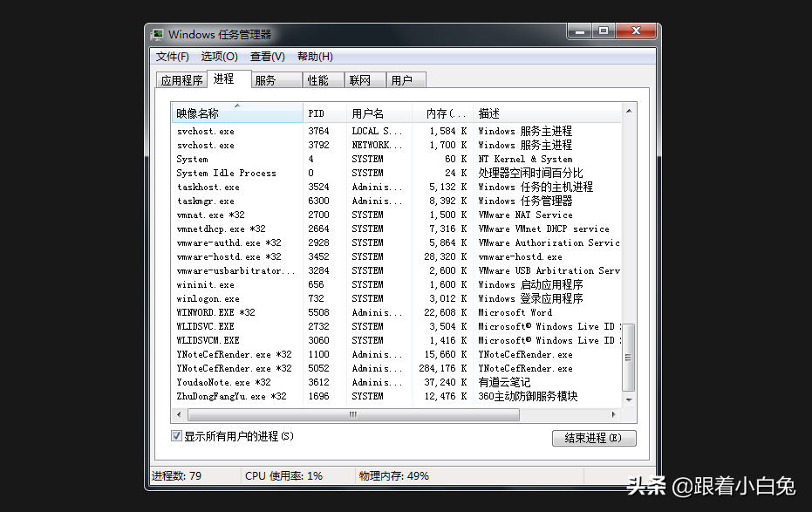Sort by 映像名称 column header
This screenshot has height=512, width=812.
coord(237,113)
